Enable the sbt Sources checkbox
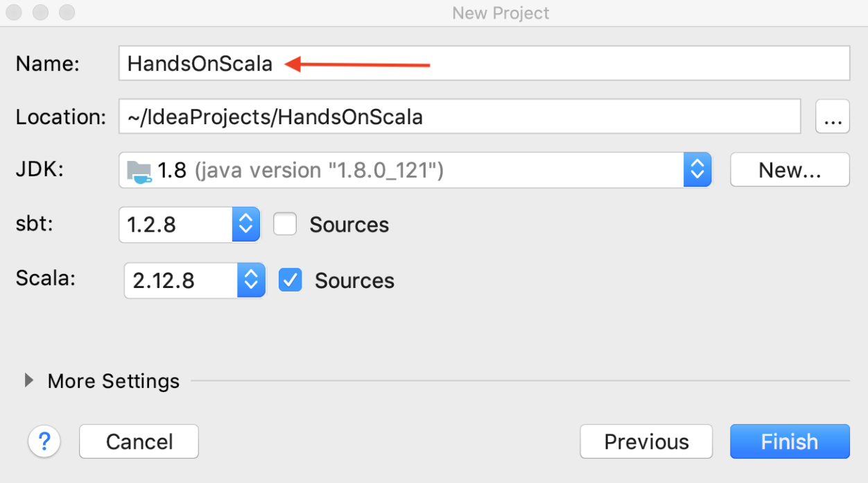This screenshot has height=483, width=868. [x=285, y=224]
